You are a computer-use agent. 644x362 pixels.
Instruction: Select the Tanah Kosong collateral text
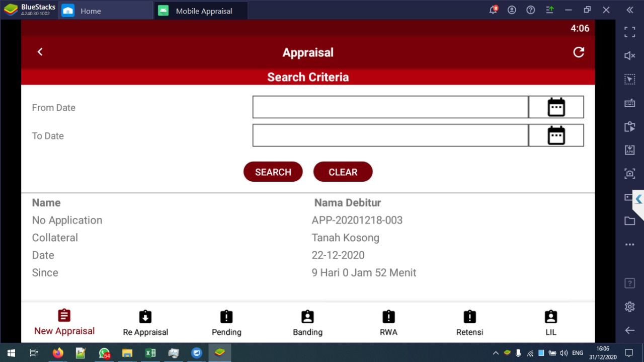[x=346, y=238]
